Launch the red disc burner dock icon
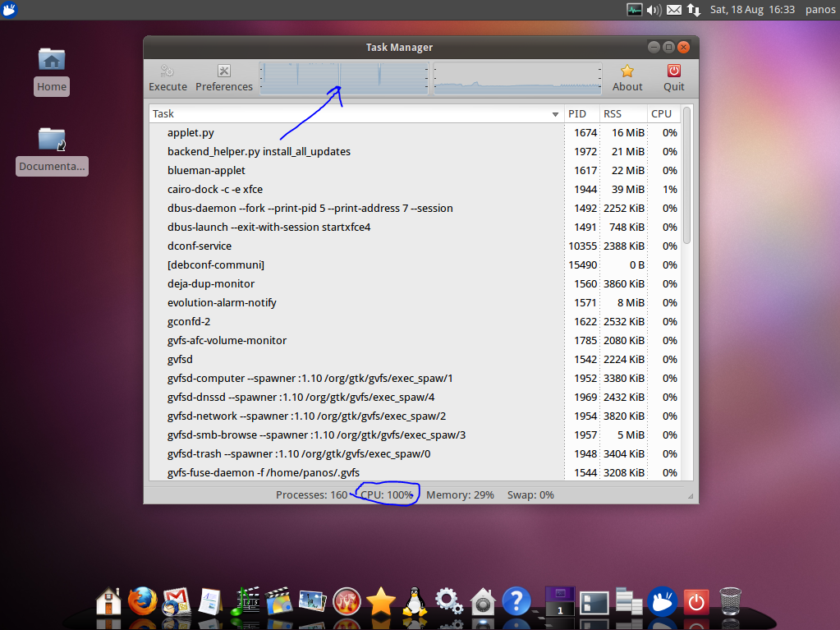840x630 pixels. point(347,601)
